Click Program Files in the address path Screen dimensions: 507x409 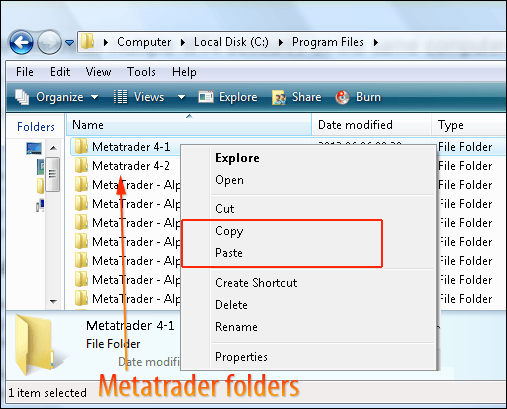[x=328, y=42]
